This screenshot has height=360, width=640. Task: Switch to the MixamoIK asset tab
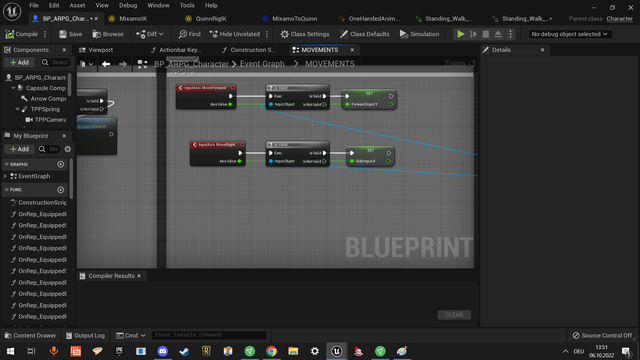point(133,19)
